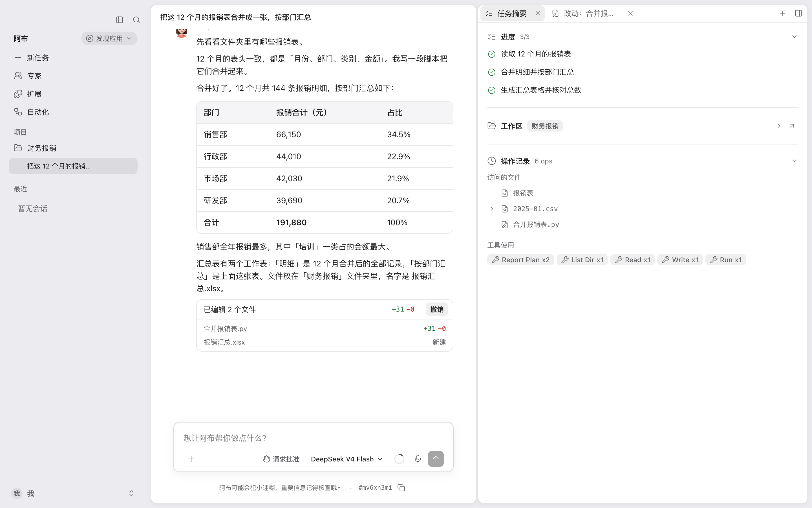Toggle the right side panel layout icon
This screenshot has width=812, height=508.
click(x=798, y=14)
